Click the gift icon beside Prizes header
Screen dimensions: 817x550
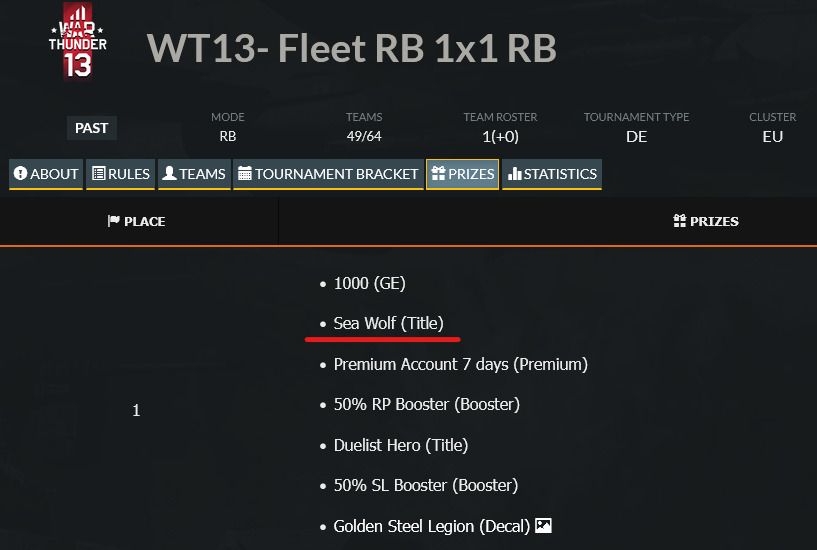point(680,221)
